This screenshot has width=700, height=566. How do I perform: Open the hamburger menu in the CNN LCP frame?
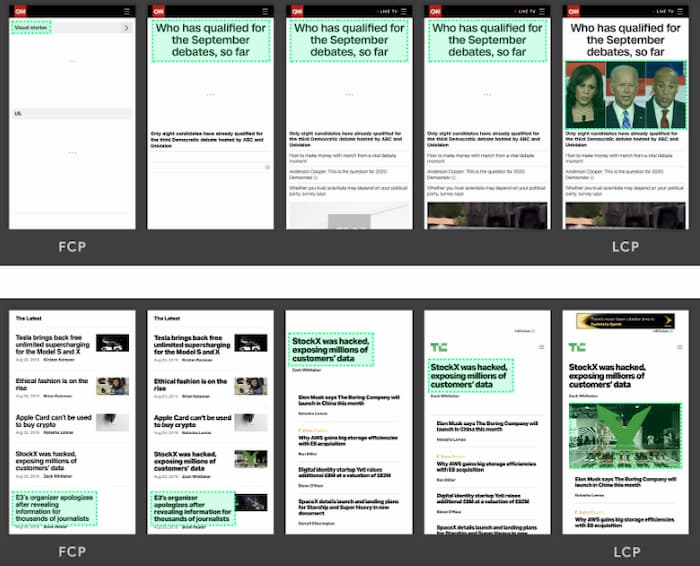coord(680,11)
